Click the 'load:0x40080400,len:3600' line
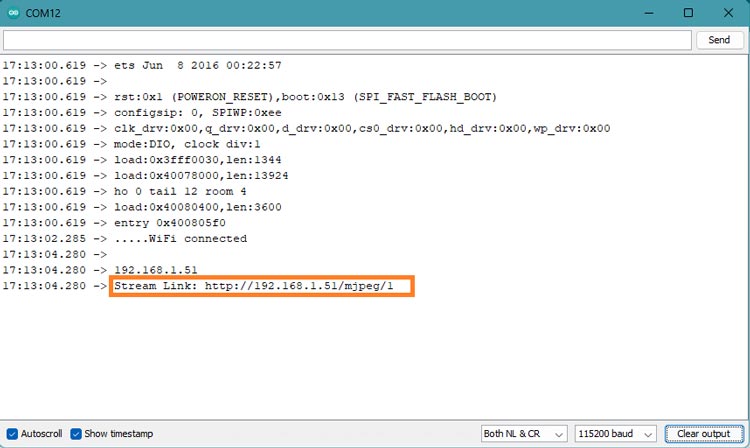 tap(198, 207)
